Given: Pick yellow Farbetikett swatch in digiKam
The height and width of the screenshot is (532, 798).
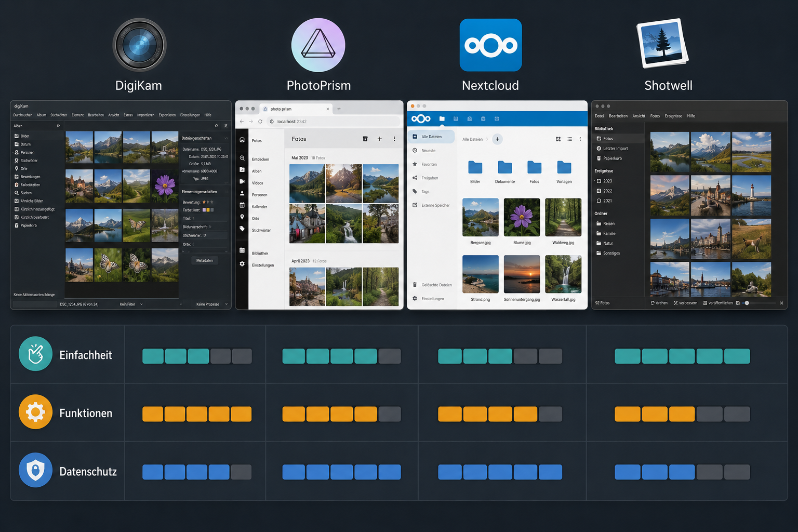Looking at the screenshot, I should [208, 210].
